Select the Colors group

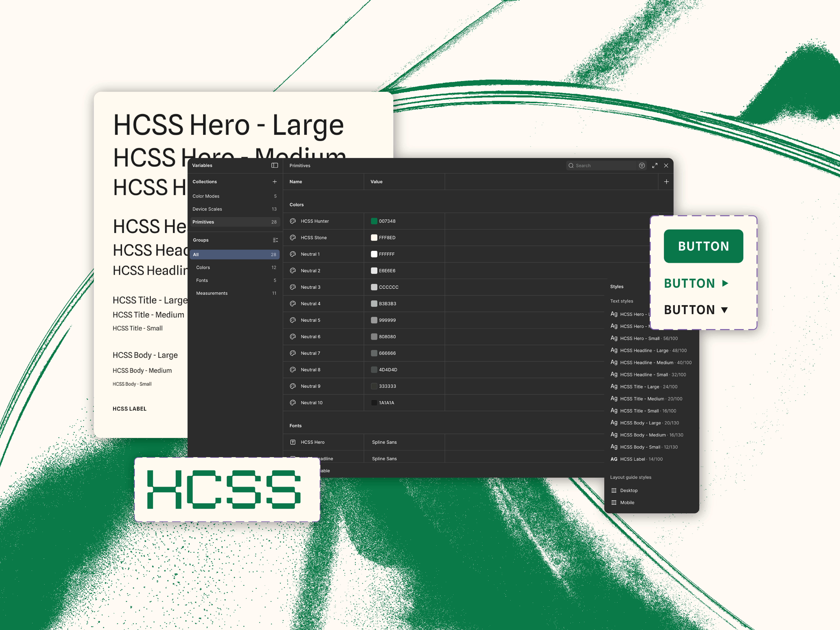[203, 267]
